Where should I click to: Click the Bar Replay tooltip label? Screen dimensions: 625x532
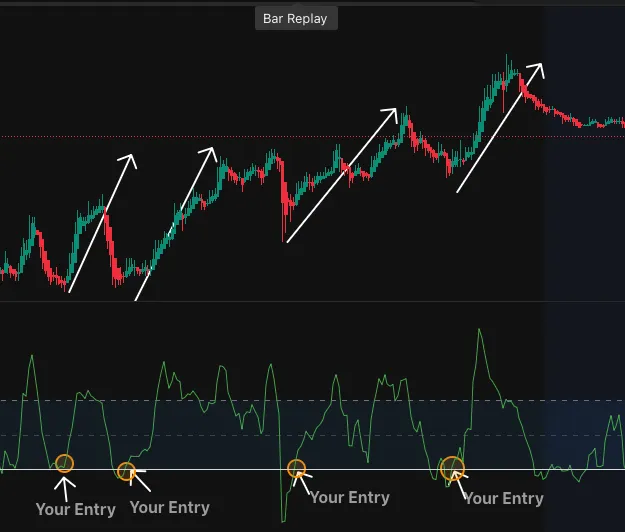pos(296,19)
